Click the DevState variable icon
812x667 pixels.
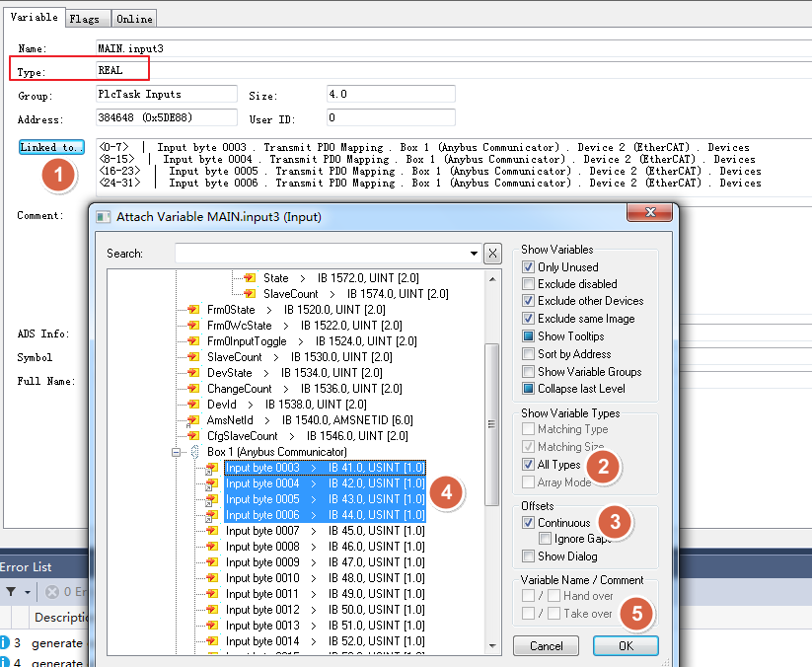coord(193,373)
